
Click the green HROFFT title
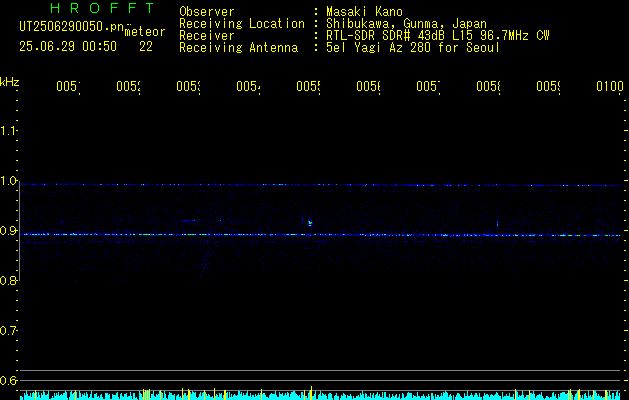click(103, 8)
